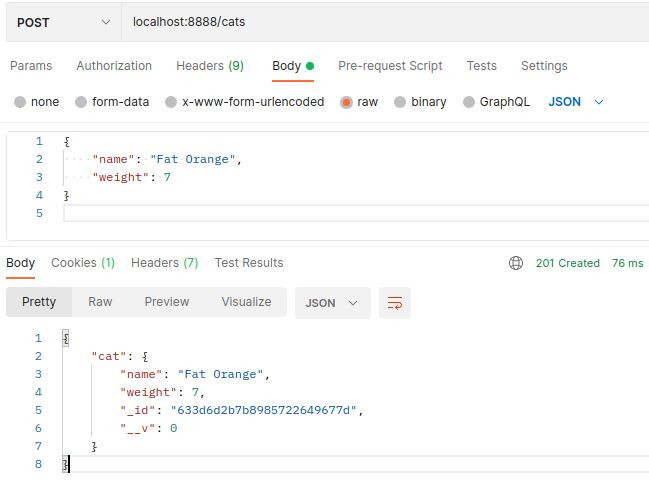Switch to the Headers (9) request tab

click(x=210, y=66)
